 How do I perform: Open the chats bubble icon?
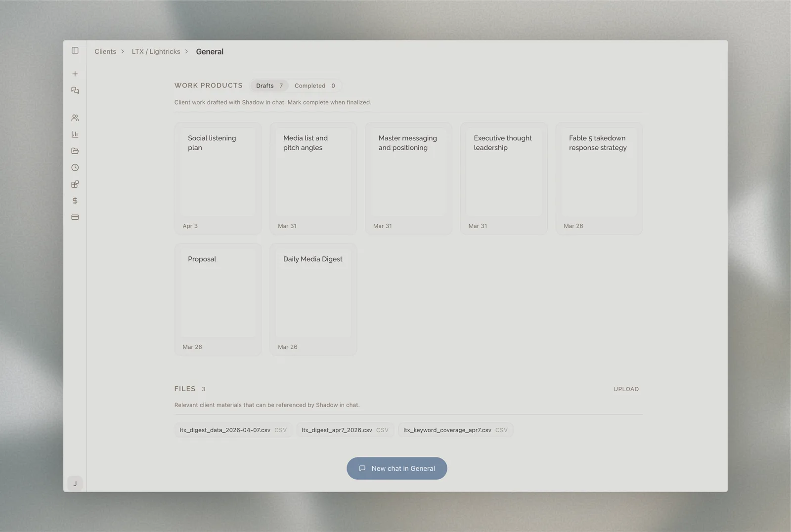tap(75, 90)
